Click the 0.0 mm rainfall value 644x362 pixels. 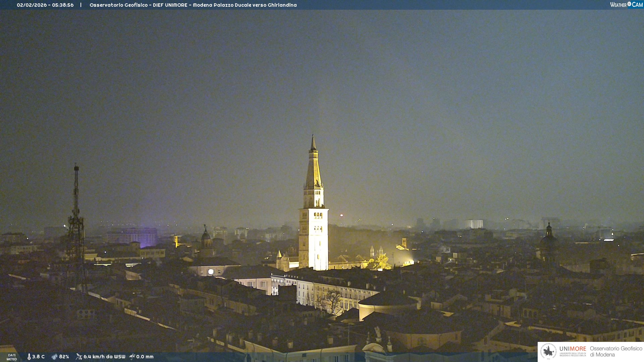[145, 357]
